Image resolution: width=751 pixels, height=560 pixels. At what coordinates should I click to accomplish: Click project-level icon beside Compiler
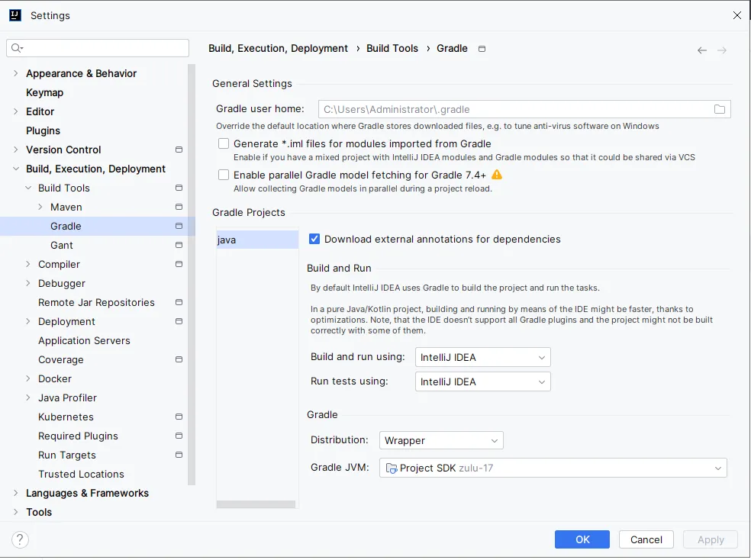(x=179, y=264)
